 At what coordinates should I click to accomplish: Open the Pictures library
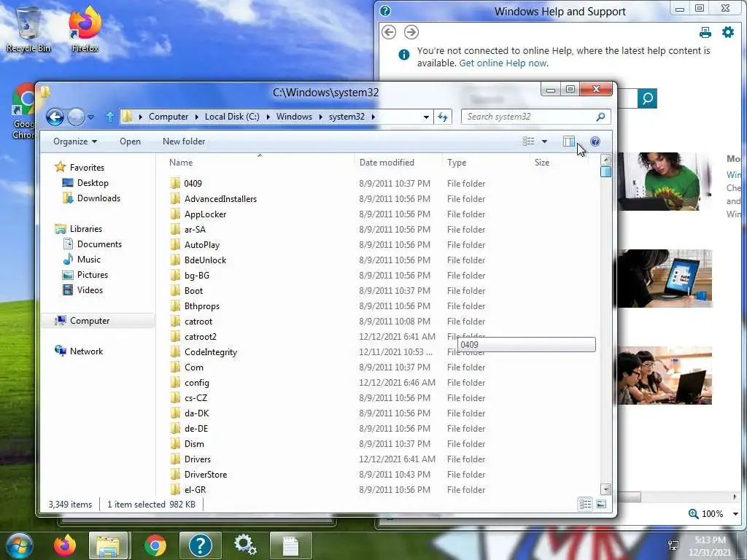point(93,275)
